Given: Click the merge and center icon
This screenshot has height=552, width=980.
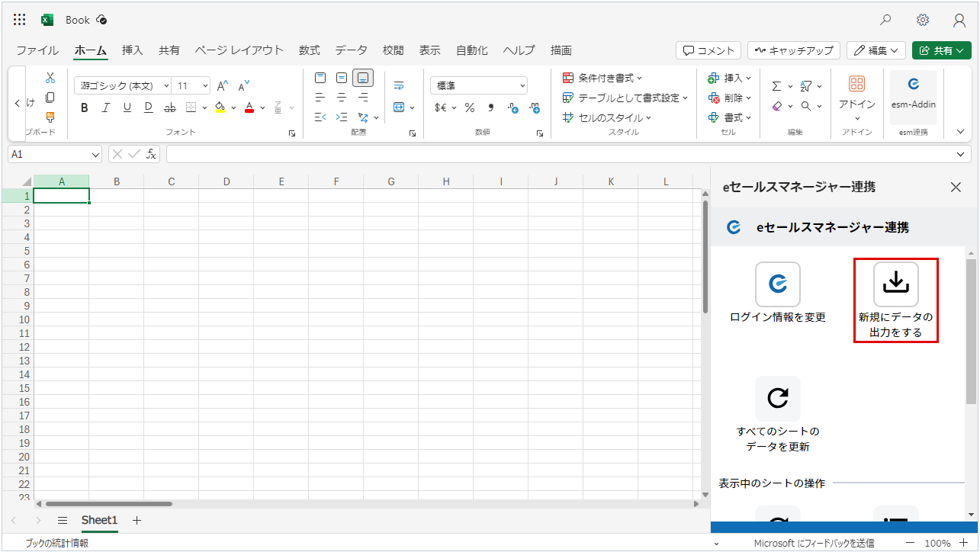Looking at the screenshot, I should pyautogui.click(x=399, y=108).
